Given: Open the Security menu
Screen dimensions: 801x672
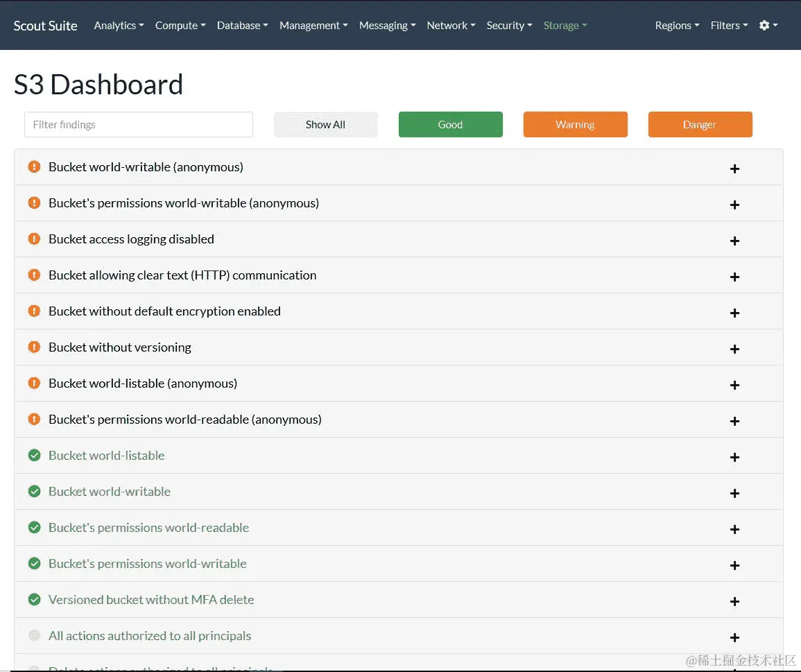Looking at the screenshot, I should tap(509, 25).
